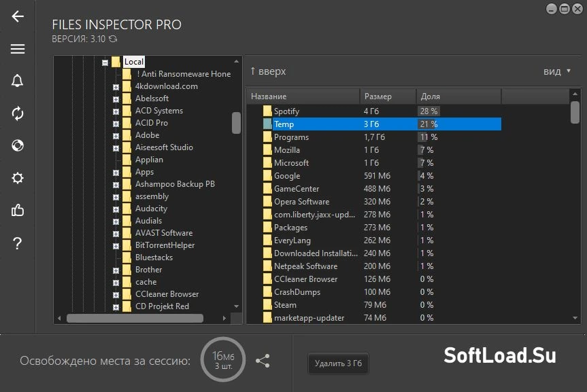Image resolution: width=587 pixels, height=392 pixels.
Task: Open notifications bell icon
Action: tap(18, 81)
